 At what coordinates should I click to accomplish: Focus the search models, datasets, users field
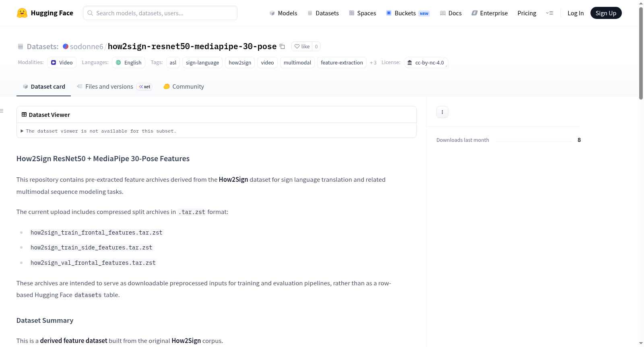tap(160, 13)
